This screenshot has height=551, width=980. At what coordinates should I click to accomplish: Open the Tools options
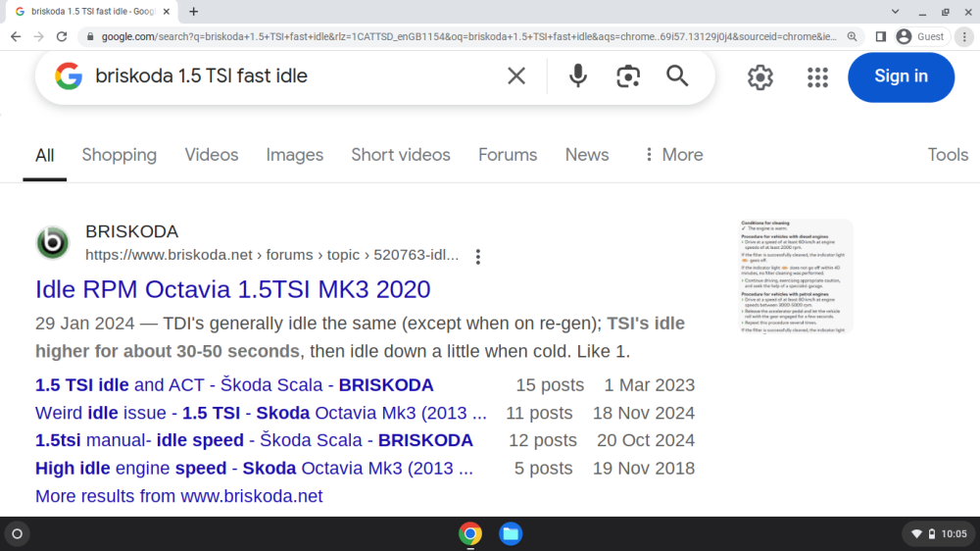tap(948, 155)
